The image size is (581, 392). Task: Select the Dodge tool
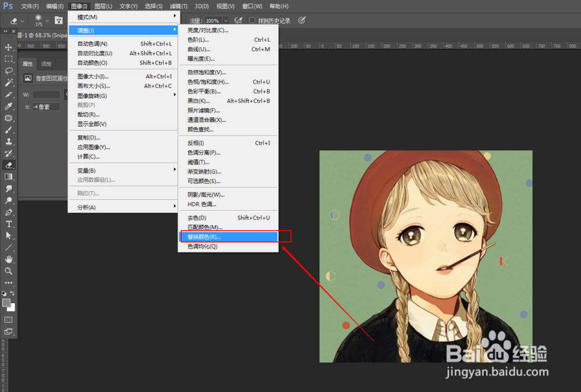tap(8, 200)
